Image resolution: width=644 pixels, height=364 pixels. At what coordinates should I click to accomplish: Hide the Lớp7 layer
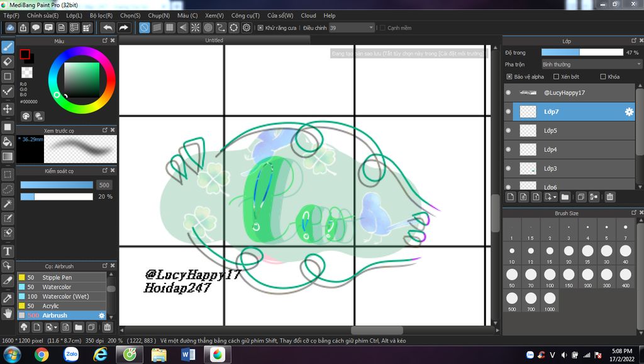(x=508, y=111)
